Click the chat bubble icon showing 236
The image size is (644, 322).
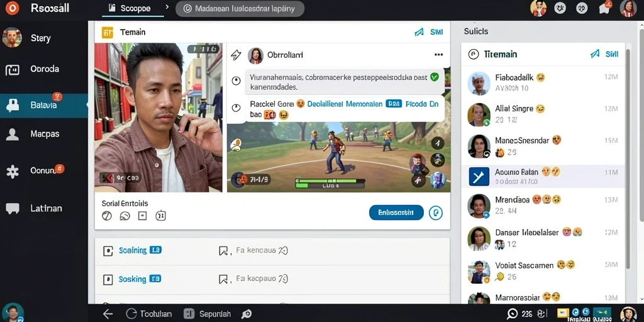[512, 314]
